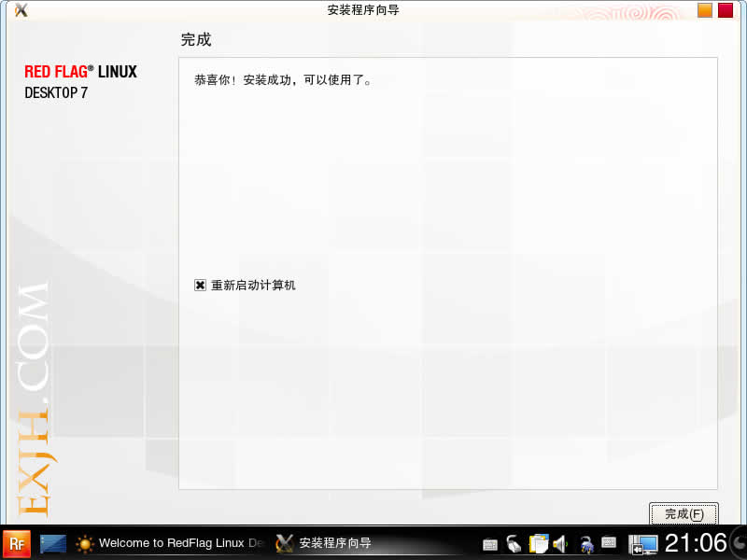Open the clipboard tool in system tray
Screen dimensions: 747x560
(x=538, y=543)
